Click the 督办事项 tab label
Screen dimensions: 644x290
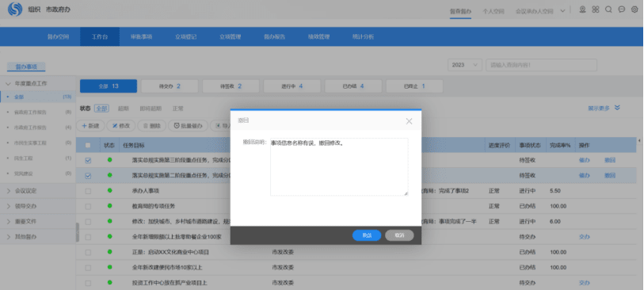point(26,67)
